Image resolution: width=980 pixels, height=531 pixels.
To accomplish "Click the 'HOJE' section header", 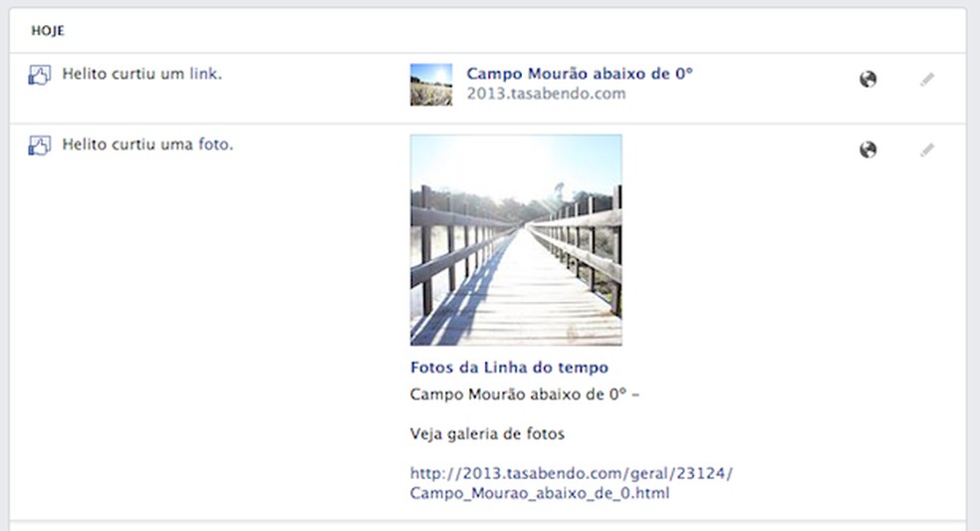I will pyautogui.click(x=48, y=31).
